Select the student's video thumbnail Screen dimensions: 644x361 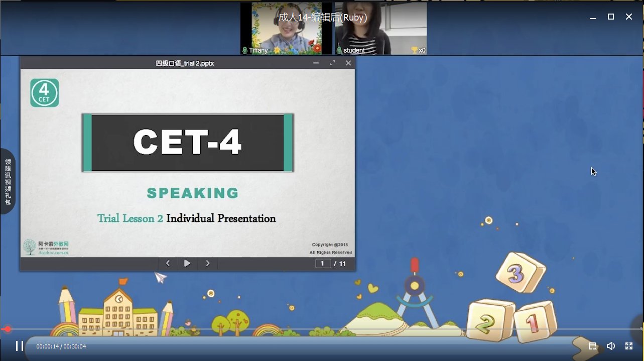tap(380, 28)
